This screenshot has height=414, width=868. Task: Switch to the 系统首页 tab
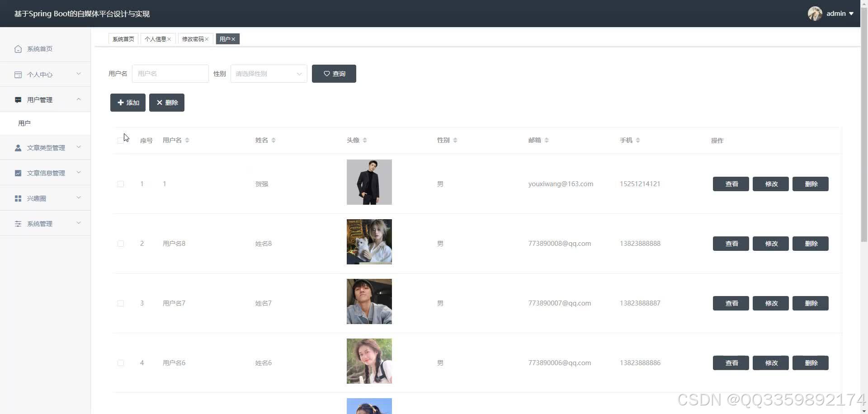[123, 39]
